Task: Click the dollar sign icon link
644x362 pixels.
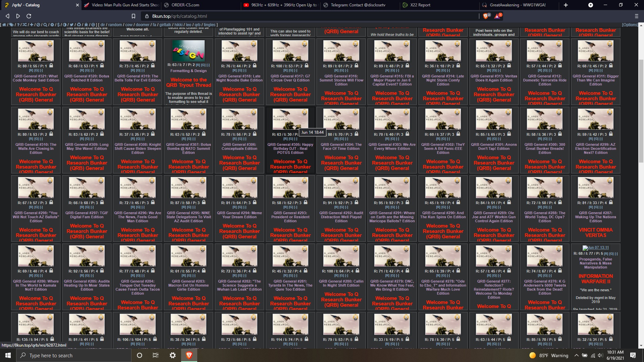Action: tap(58, 25)
